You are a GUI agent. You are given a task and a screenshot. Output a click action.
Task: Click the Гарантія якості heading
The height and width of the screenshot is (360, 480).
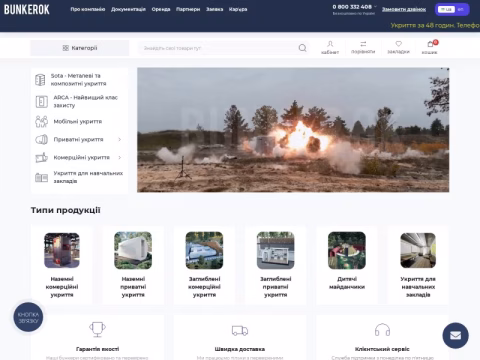[x=97, y=349]
